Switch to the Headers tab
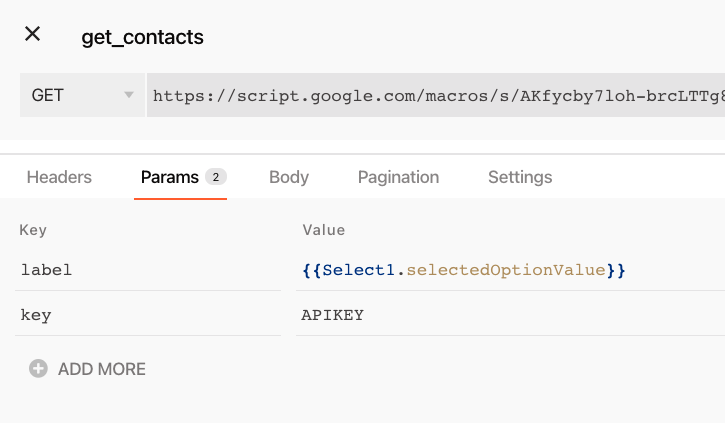 [x=59, y=177]
